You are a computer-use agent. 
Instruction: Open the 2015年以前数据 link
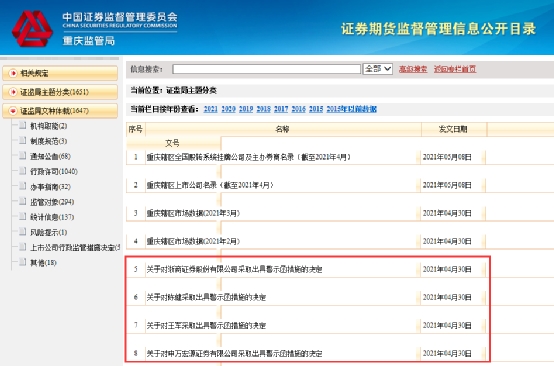[x=352, y=109]
